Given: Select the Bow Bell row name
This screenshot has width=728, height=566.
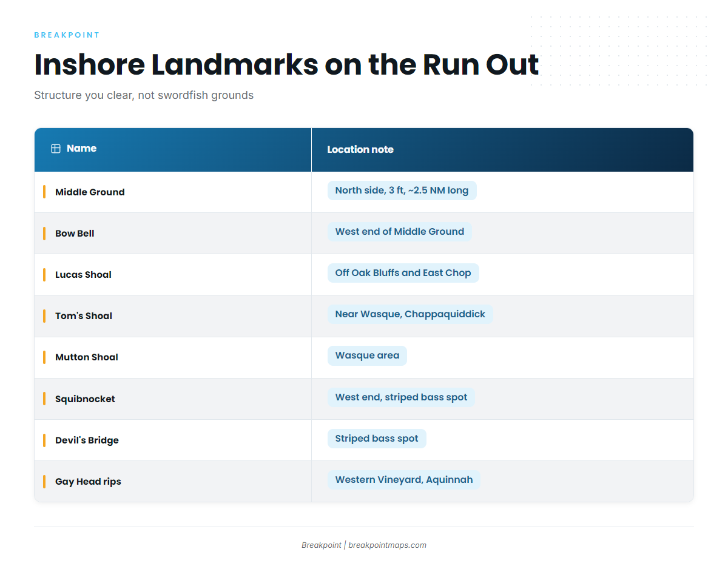Looking at the screenshot, I should (x=75, y=234).
